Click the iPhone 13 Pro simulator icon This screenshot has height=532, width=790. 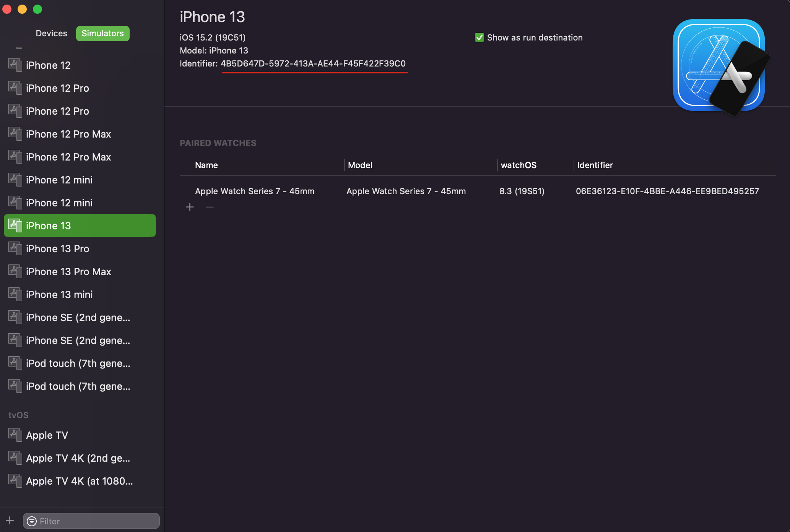point(15,248)
